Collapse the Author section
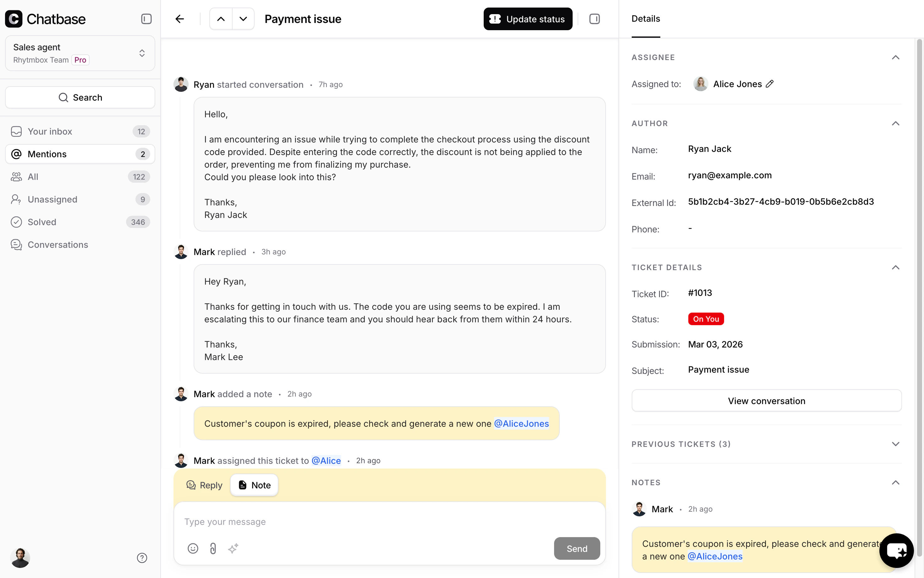Viewport: 924px width, 578px height. tap(896, 123)
